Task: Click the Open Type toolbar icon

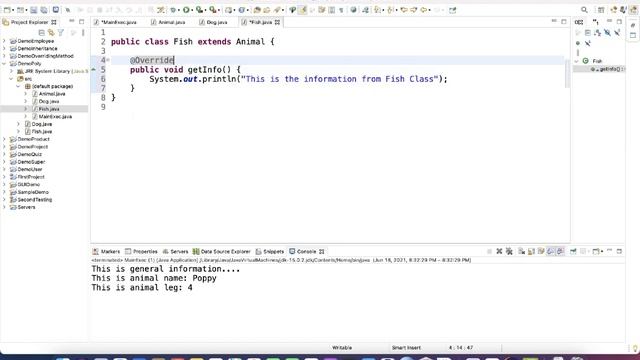Action: 256,10
